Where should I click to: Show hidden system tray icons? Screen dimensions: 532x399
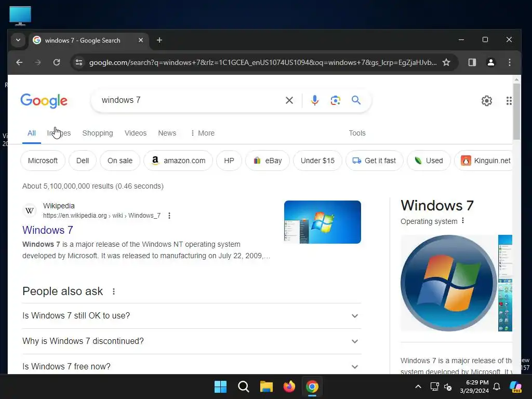[418, 387]
